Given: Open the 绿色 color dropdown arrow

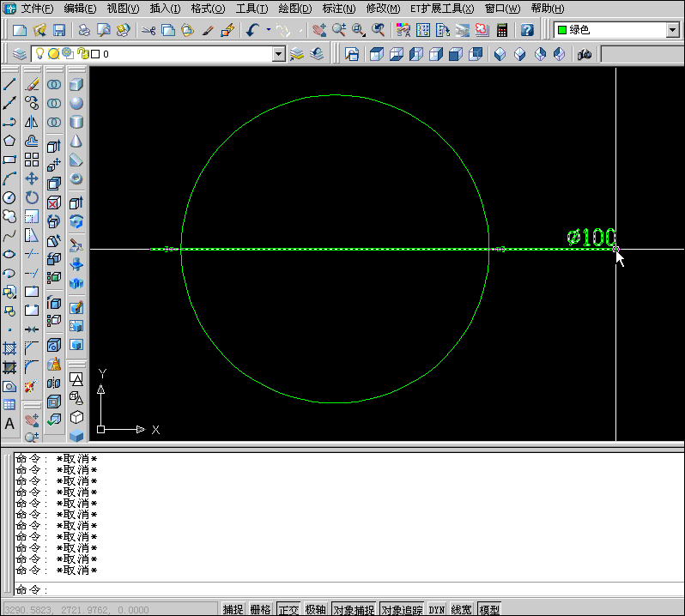Looking at the screenshot, I should (673, 30).
